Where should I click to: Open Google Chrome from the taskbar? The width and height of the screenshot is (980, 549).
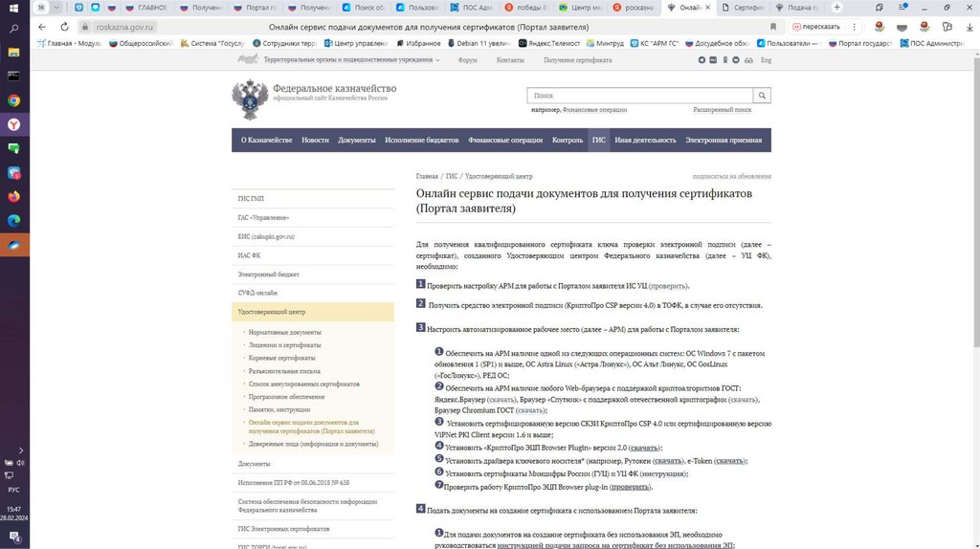coord(13,100)
